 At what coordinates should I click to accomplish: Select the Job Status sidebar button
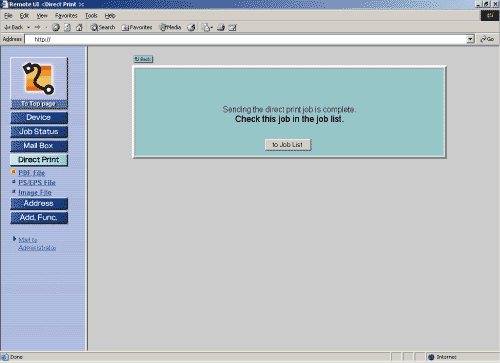point(39,132)
